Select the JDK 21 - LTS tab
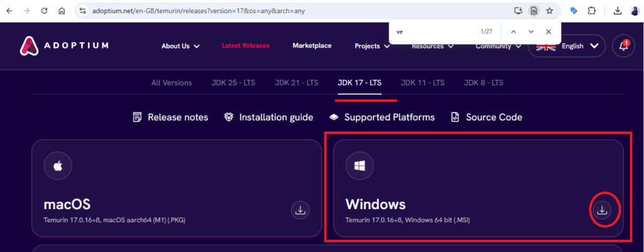The height and width of the screenshot is (252, 644). tap(297, 83)
